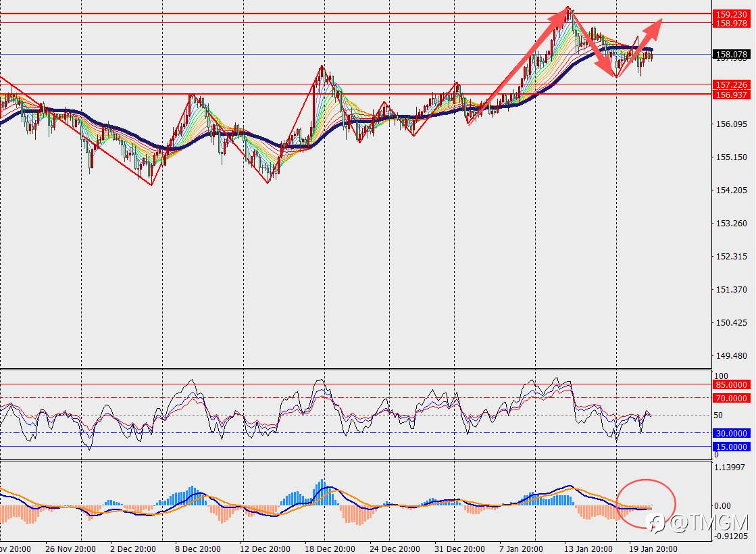
Task: Click the 8 Dec 20:00 time axis label
Action: 198,549
